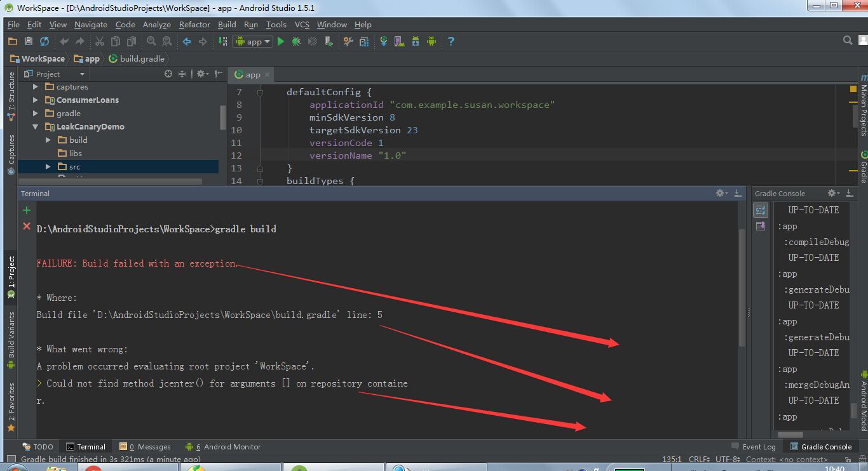Viewport: 868px width, 471px height.
Task: Open the Gradle Console button
Action: [821, 447]
